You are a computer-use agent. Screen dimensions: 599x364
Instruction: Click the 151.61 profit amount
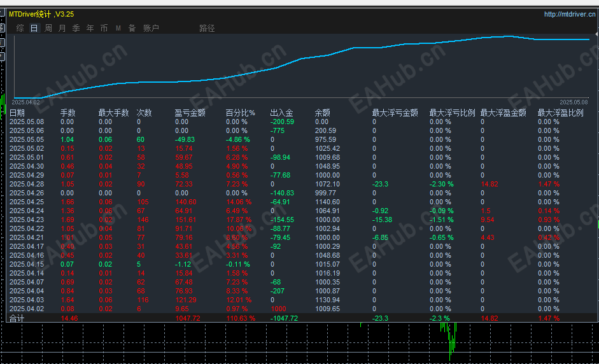186,220
